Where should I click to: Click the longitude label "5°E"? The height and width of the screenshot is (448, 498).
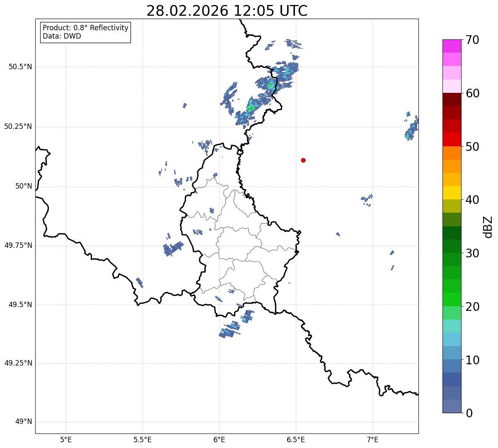click(x=66, y=440)
